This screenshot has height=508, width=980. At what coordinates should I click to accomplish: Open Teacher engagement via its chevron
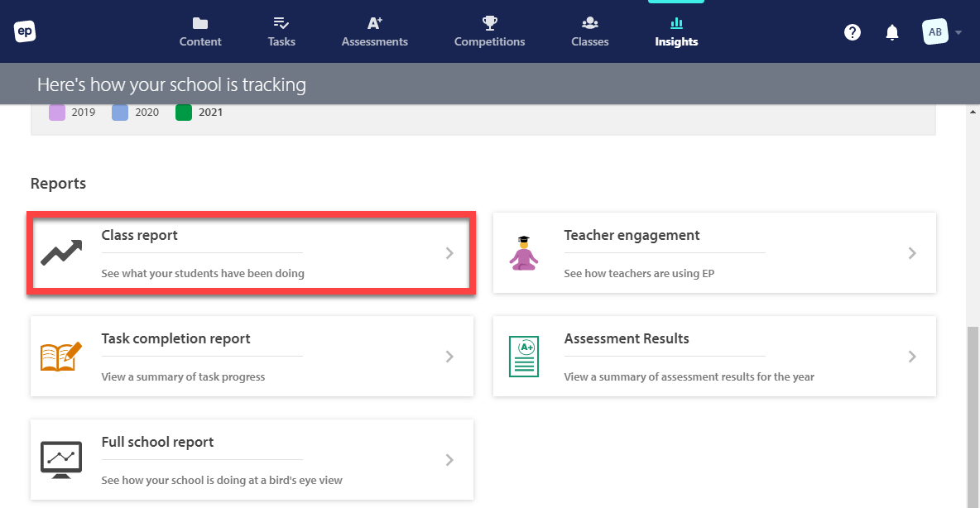[912, 253]
